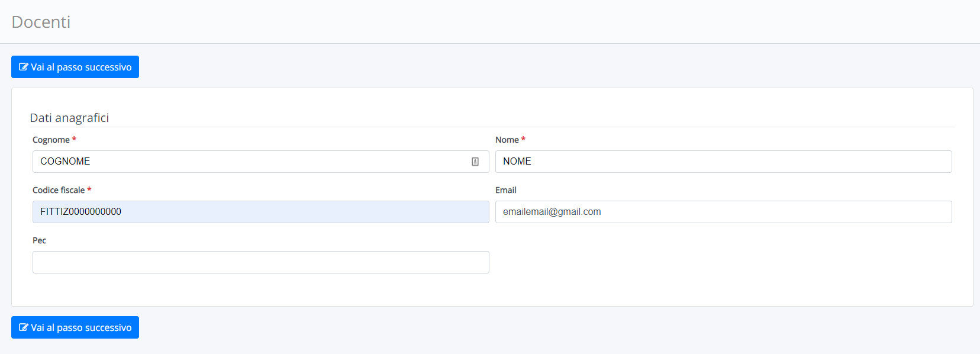Click the bottom Vai al passo successivo button
Screen dimensions: 980x354
pos(75,327)
